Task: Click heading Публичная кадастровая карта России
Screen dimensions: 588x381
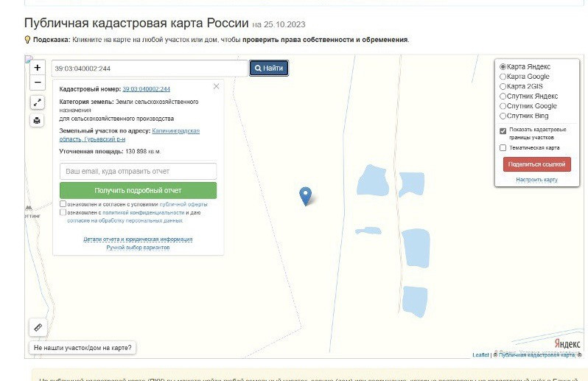Action: click(136, 23)
